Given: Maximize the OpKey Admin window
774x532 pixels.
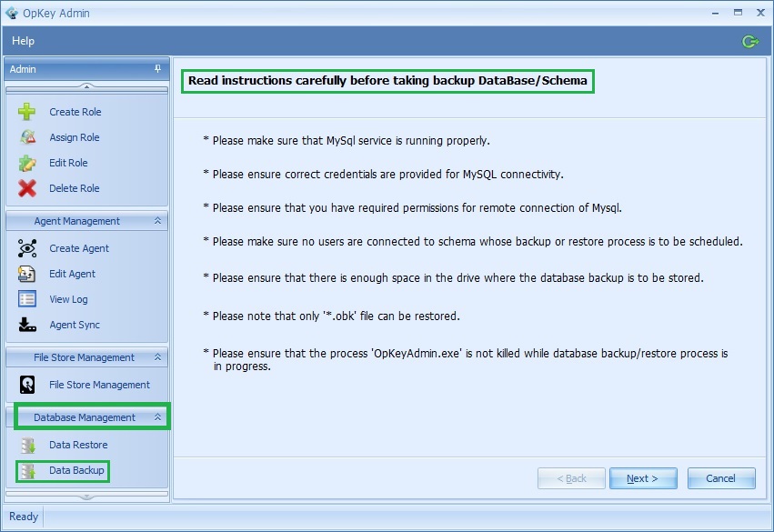Looking at the screenshot, I should [x=738, y=13].
